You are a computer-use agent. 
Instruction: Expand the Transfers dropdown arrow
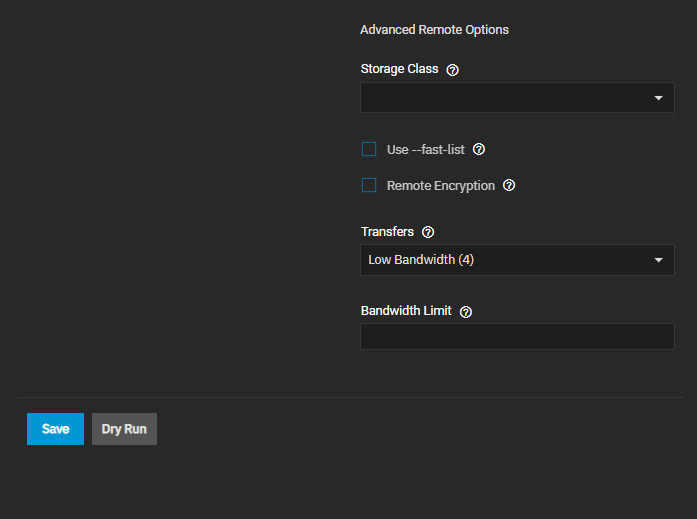pyautogui.click(x=658, y=260)
